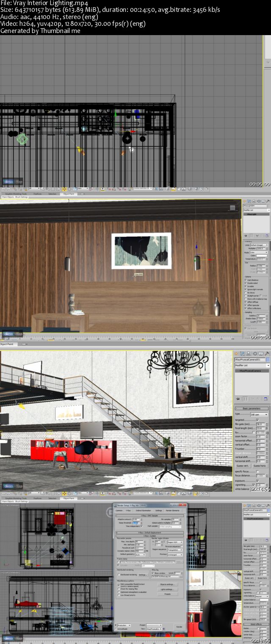Open Create panel tab in 00:14:55 frame
Image resolution: width=271 pixels, height=644 pixels.
click(236, 354)
